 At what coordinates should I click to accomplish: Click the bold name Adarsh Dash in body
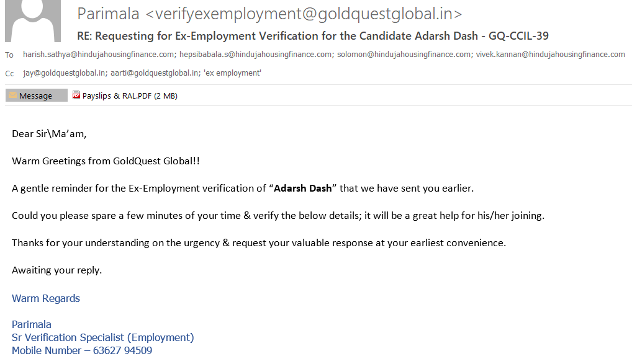(303, 189)
